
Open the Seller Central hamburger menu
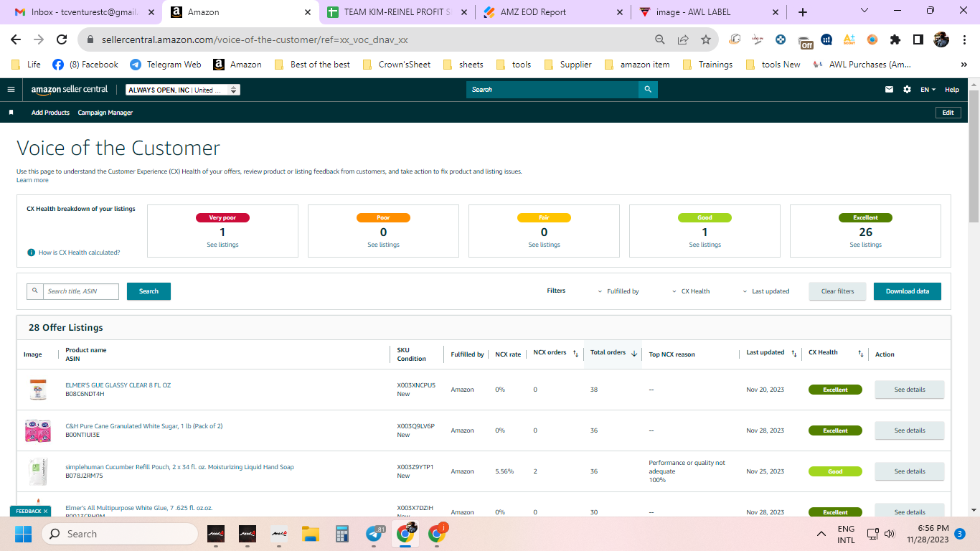[11, 90]
